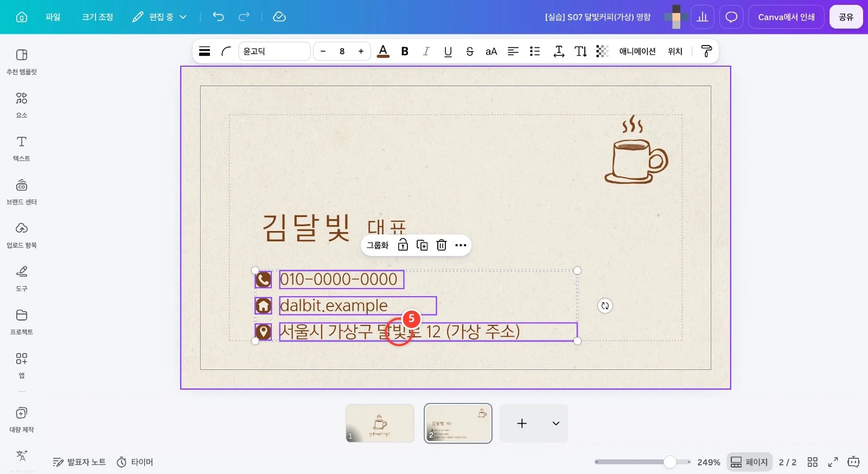The width and height of the screenshot is (868, 474).
Task: Toggle italic formatting
Action: (426, 51)
